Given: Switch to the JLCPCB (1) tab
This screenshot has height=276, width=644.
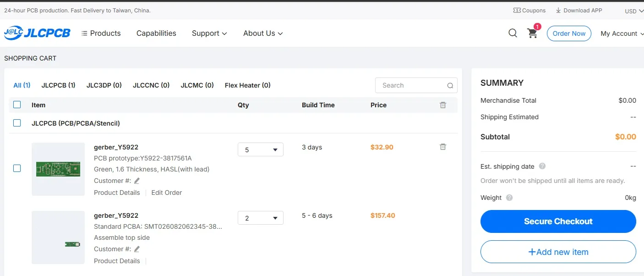Looking at the screenshot, I should [58, 85].
